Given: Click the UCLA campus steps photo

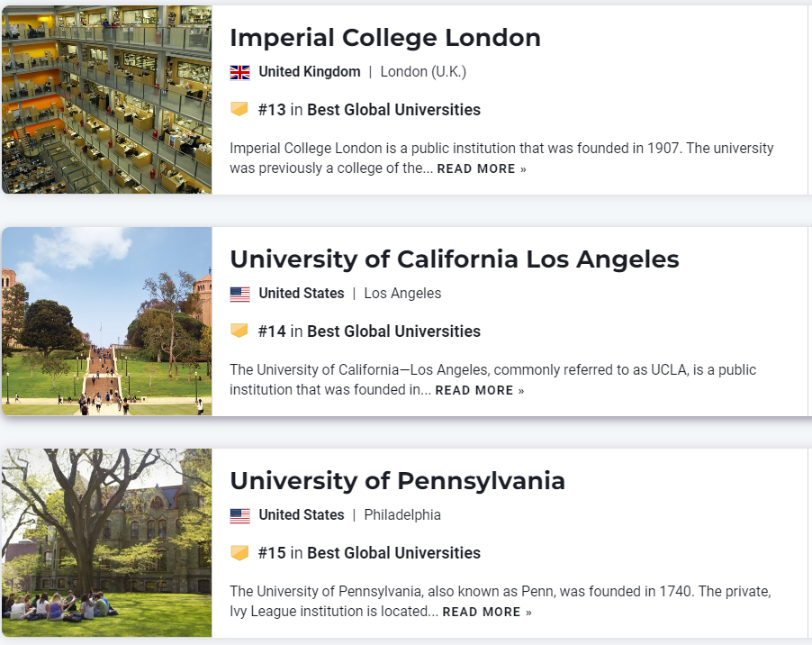Looking at the screenshot, I should (x=106, y=321).
